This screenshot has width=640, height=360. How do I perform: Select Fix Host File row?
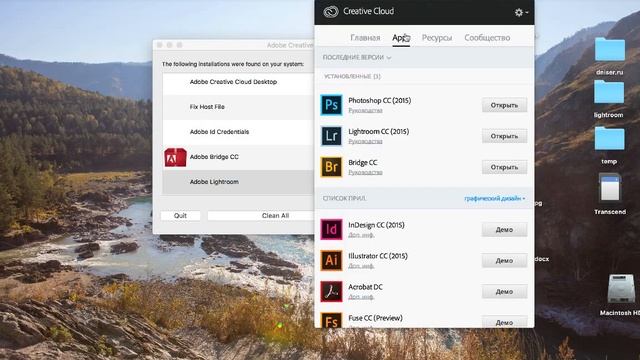[x=238, y=107]
